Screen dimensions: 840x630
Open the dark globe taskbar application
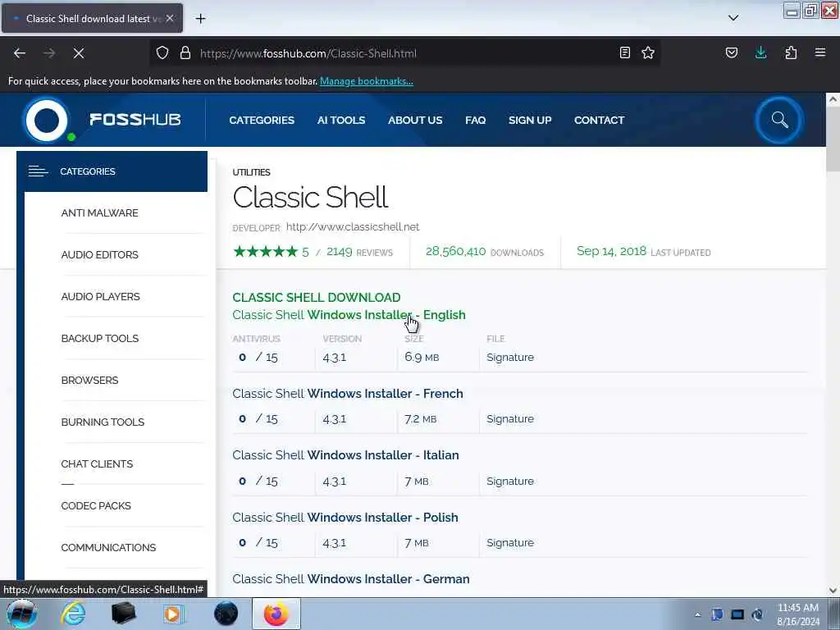pyautogui.click(x=226, y=614)
